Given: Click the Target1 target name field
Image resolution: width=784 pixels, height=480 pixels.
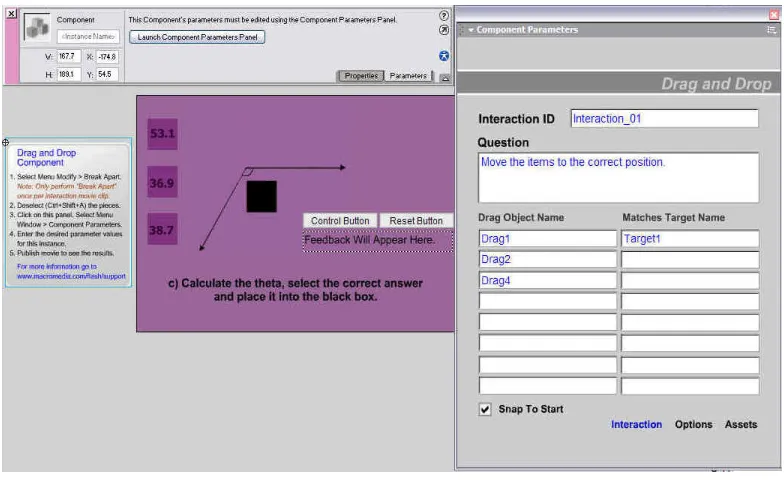Looking at the screenshot, I should [690, 238].
